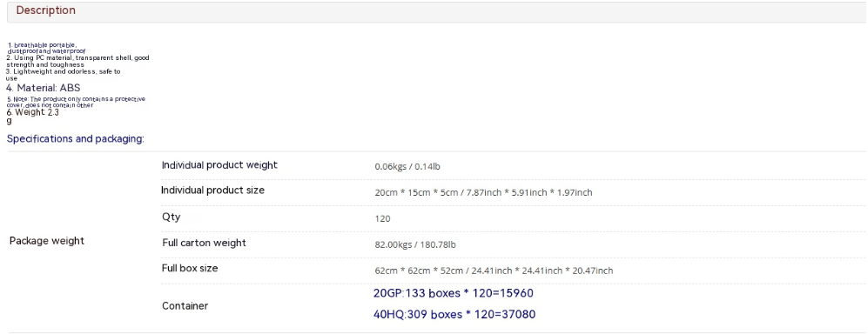Select the 20cm * 15cm * 5cm size value

click(x=483, y=192)
